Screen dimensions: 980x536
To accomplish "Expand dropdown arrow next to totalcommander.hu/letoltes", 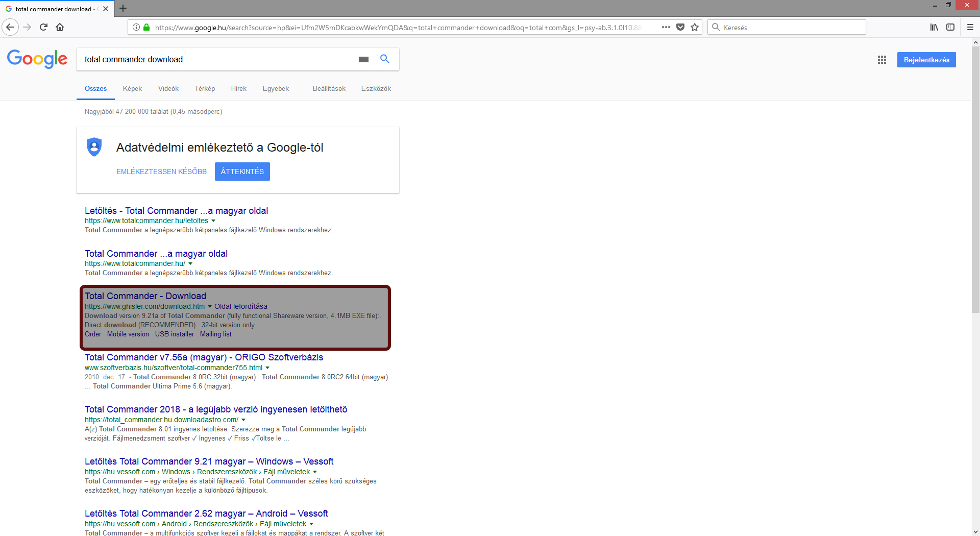I will [x=213, y=221].
